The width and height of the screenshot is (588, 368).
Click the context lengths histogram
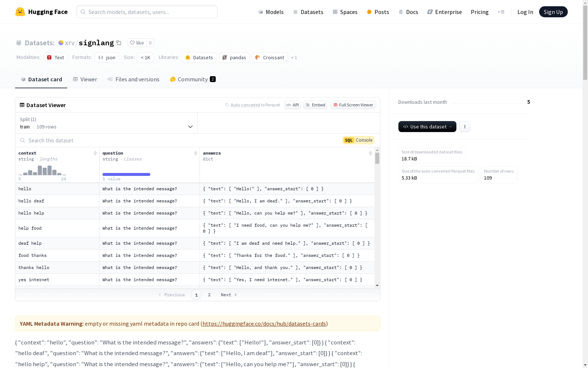pyautogui.click(x=42, y=170)
